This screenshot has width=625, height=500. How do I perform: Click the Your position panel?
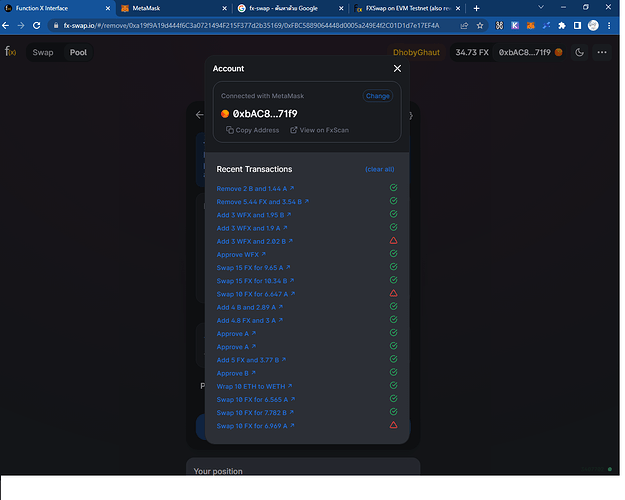point(303,467)
